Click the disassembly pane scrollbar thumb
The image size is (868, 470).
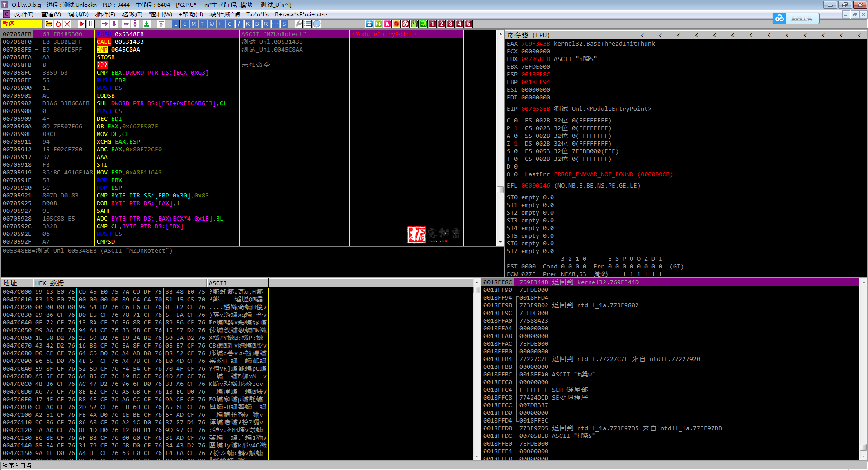click(x=500, y=190)
